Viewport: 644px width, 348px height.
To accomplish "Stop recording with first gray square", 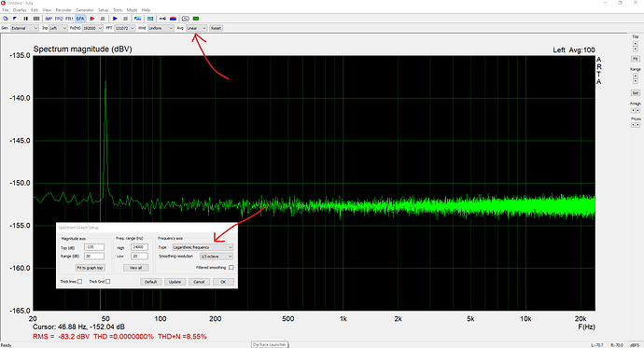I will pos(103,19).
